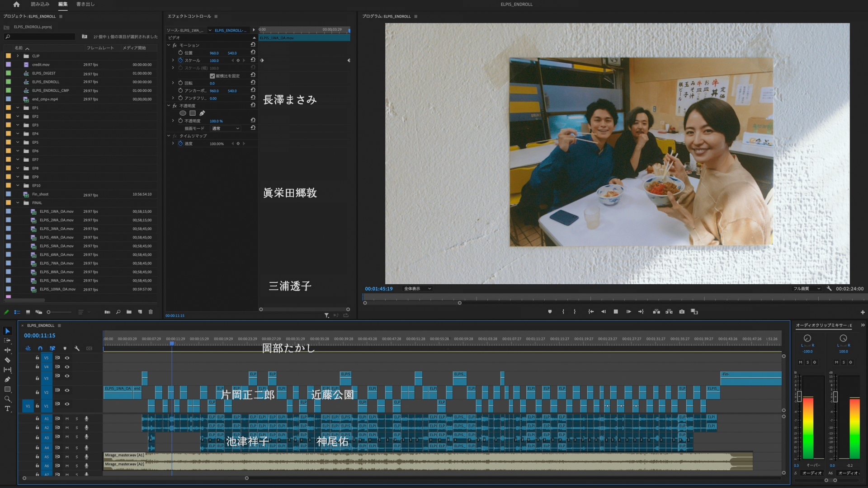The image size is (868, 488).
Task: Open the playback resolution dropdown
Action: [x=807, y=289]
